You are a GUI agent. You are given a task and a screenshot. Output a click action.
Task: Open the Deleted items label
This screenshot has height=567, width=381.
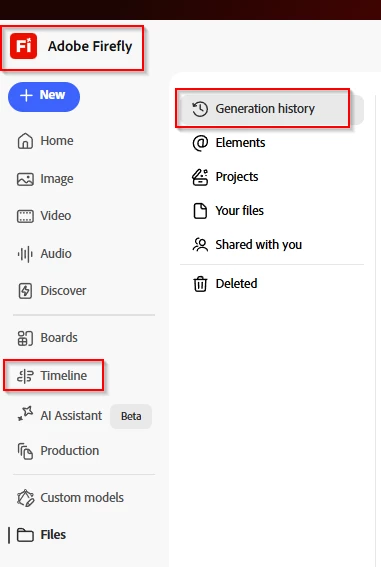click(x=236, y=284)
